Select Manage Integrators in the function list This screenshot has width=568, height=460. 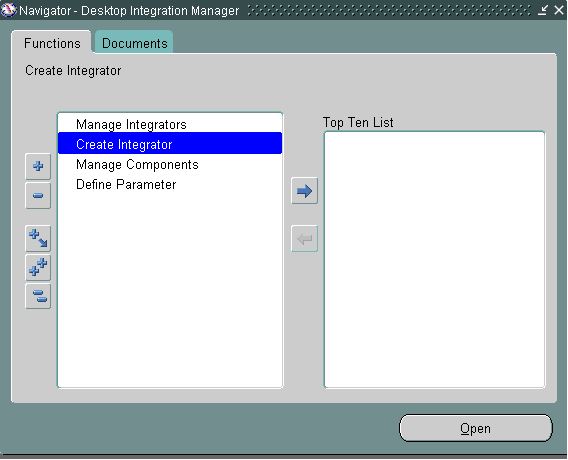170,124
